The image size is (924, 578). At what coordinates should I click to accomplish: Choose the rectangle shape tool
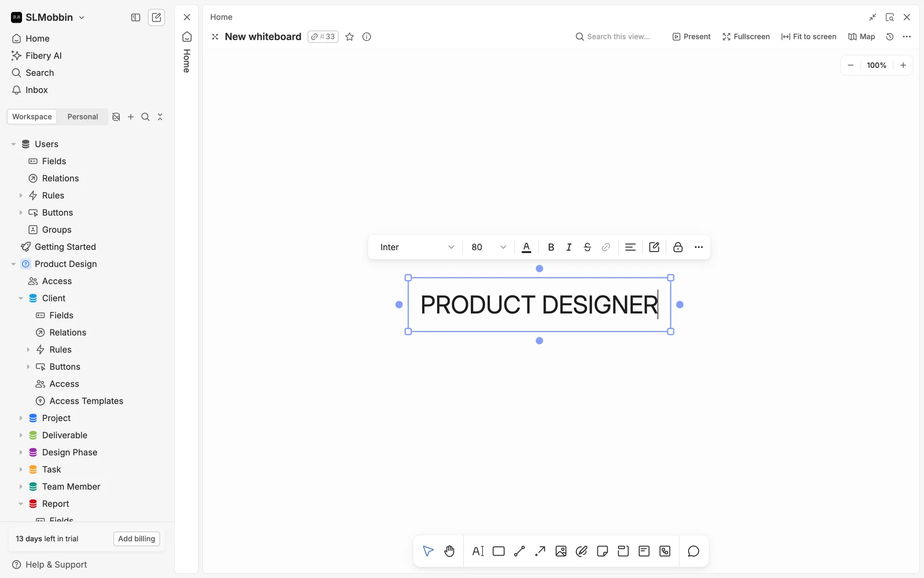coord(499,551)
